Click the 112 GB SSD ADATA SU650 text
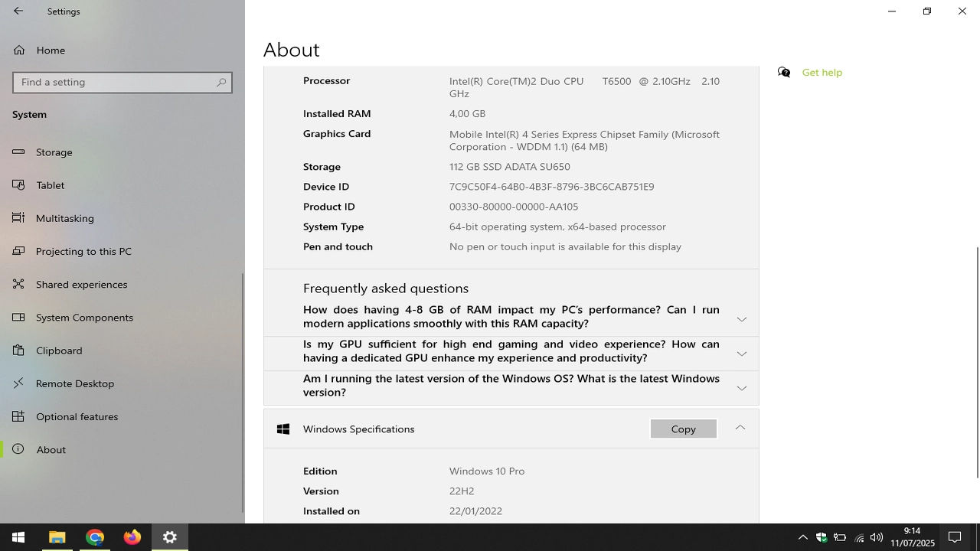This screenshot has width=980, height=551. click(x=510, y=167)
